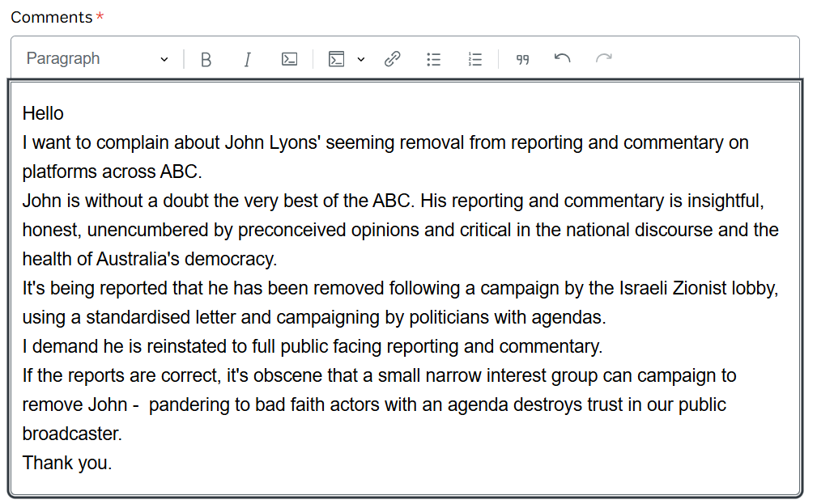This screenshot has height=504, width=817.
Task: Place cursor after "Thank you."
Action: [113, 463]
